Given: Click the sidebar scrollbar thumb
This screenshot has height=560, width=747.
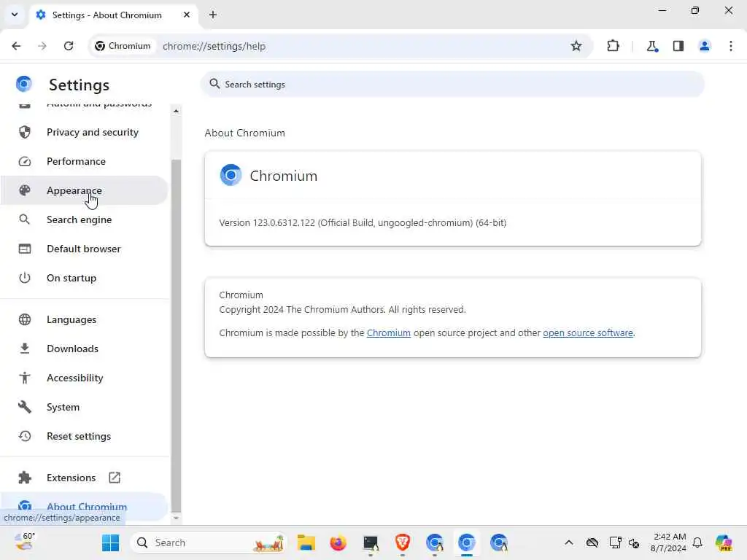Looking at the screenshot, I should pos(176,335).
